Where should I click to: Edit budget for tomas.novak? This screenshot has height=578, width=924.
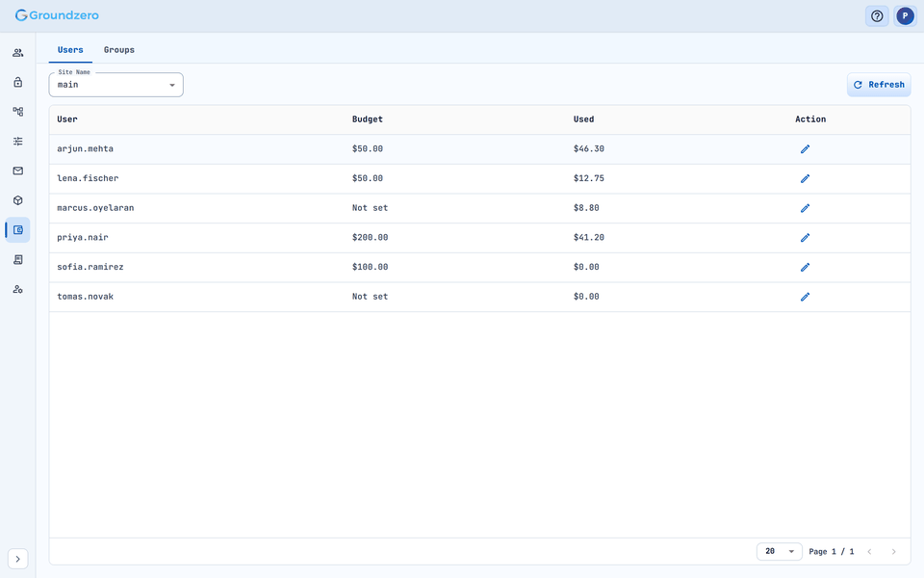tap(805, 297)
